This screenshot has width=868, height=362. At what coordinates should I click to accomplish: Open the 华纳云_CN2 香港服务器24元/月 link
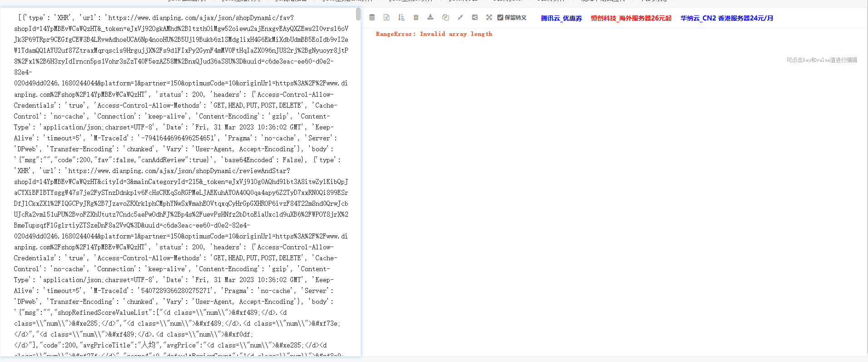(x=727, y=18)
